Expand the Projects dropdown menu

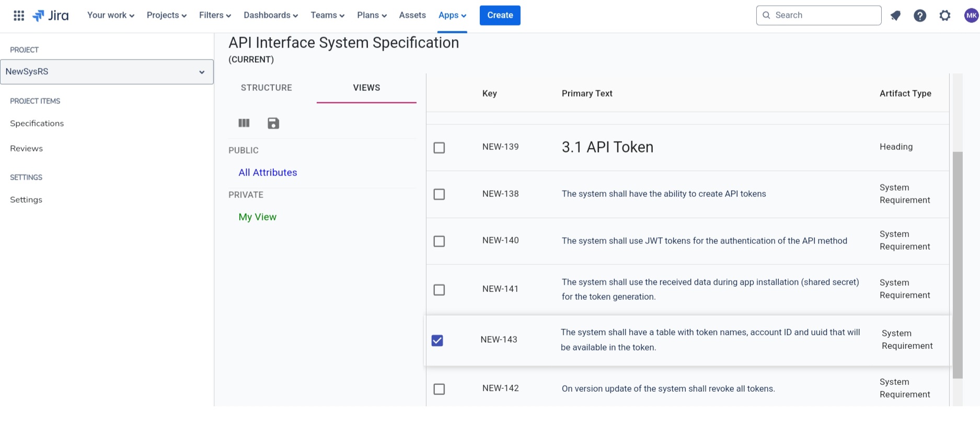click(x=167, y=15)
